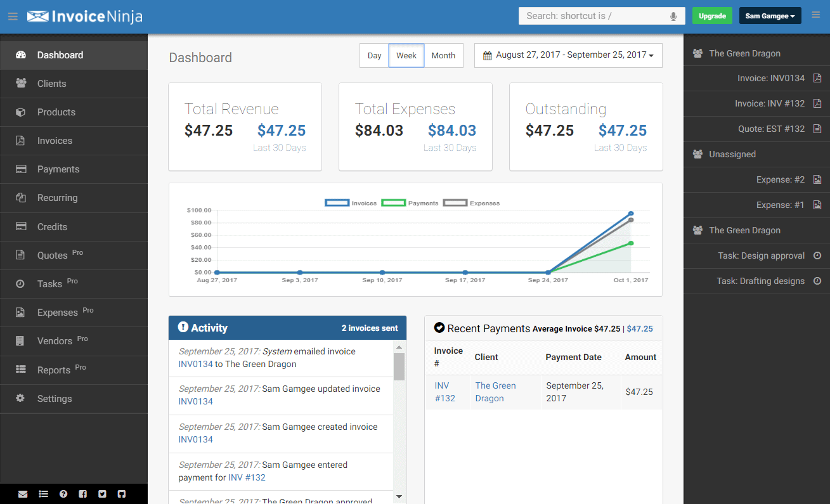Toggle the Payments series in the chart legend
830x504 pixels.
[410, 203]
